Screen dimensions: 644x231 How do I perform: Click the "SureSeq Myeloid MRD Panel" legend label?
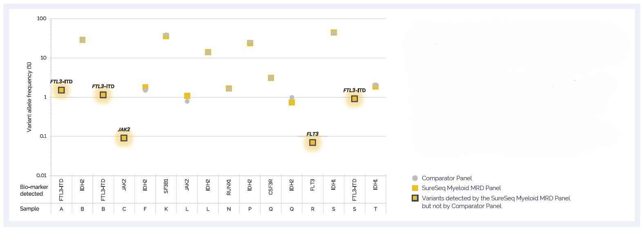[x=461, y=188]
